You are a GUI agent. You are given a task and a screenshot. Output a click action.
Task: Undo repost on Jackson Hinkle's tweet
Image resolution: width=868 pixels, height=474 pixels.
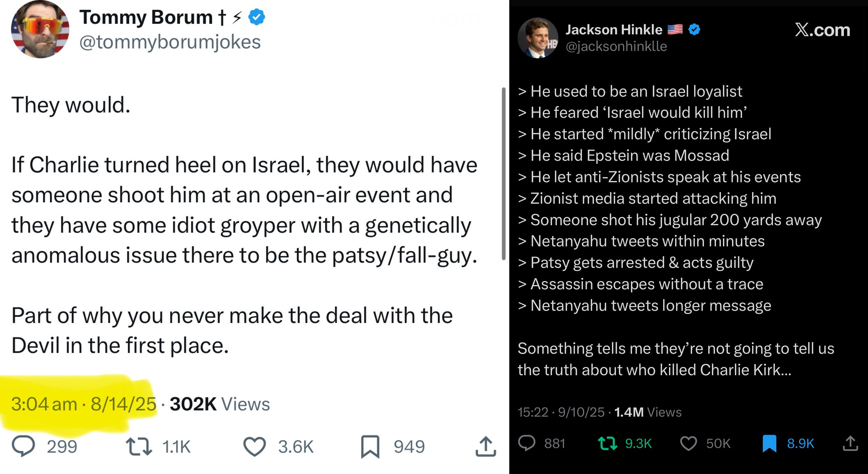point(607,443)
